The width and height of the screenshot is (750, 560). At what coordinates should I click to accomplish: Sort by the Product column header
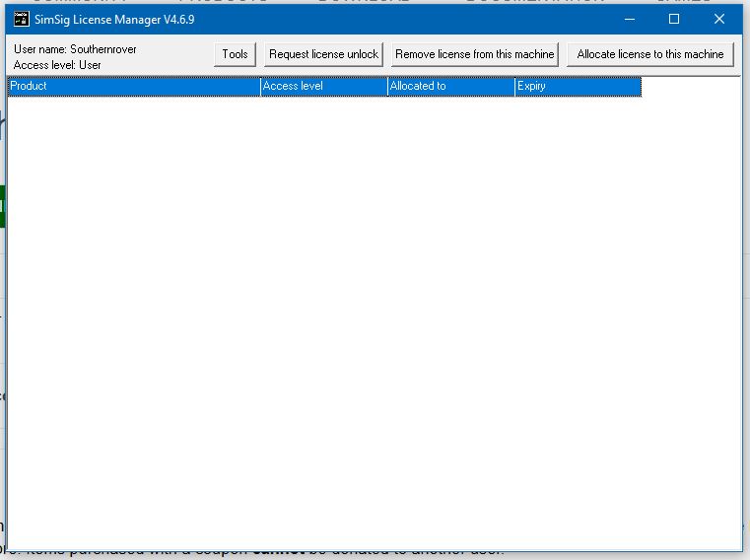pos(134,86)
